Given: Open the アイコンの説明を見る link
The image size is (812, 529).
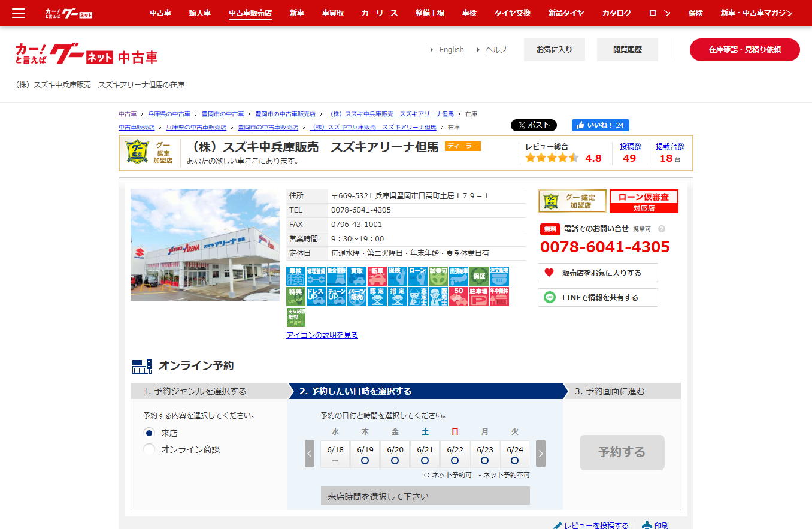Looking at the screenshot, I should [322, 335].
